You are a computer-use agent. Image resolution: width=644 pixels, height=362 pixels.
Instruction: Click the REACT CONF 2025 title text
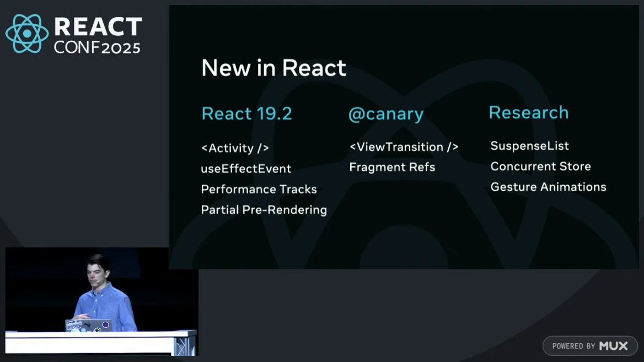tap(98, 35)
